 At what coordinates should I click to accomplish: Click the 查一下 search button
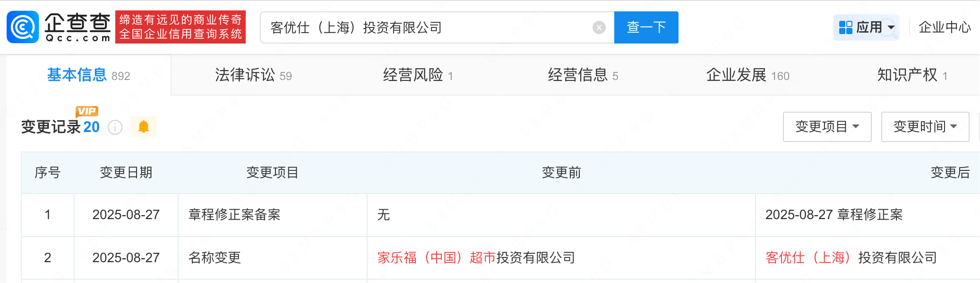coord(646,27)
